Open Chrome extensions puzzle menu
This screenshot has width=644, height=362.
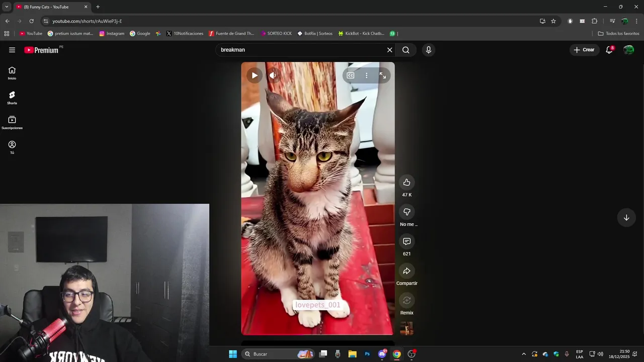click(595, 21)
